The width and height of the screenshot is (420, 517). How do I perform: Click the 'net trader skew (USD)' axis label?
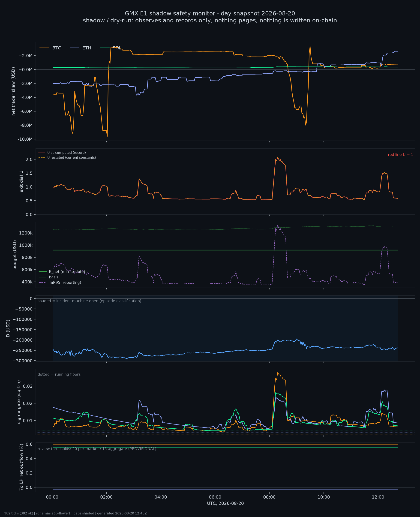[x=14, y=91]
